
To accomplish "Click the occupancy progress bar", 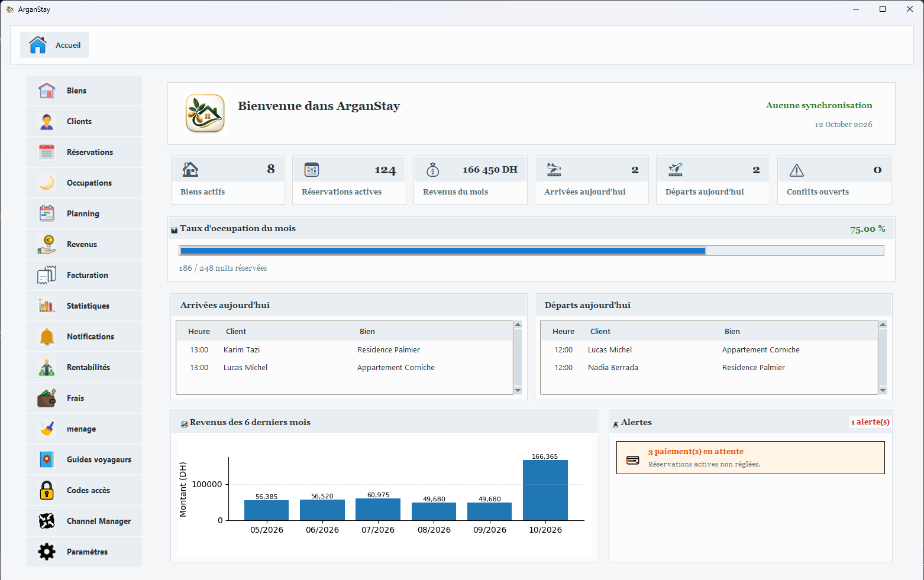I will coord(531,251).
